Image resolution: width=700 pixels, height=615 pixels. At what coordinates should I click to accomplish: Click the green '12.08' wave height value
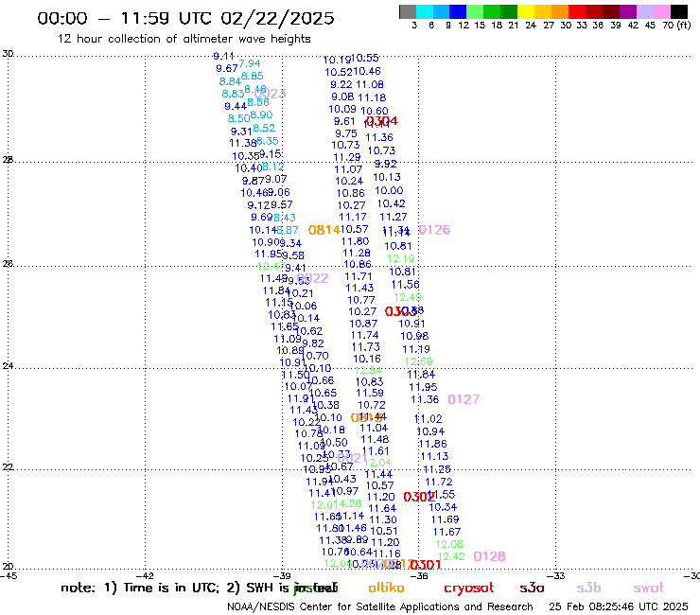pos(449,544)
